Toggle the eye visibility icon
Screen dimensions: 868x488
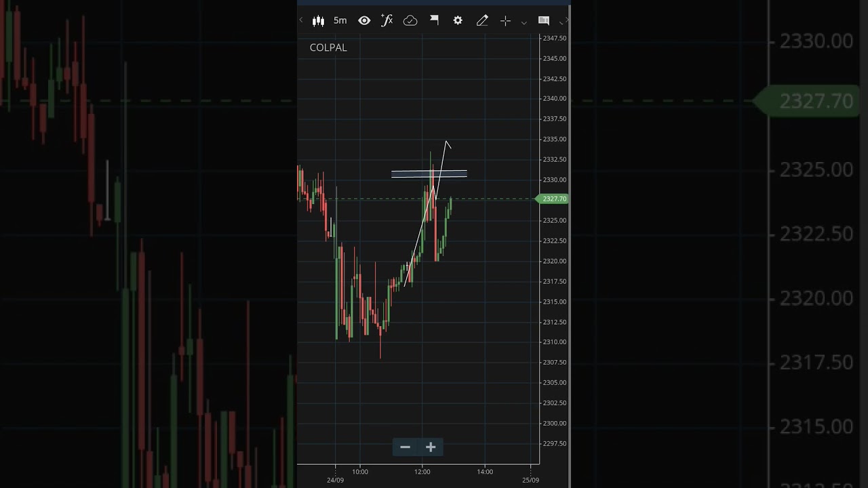pos(364,21)
